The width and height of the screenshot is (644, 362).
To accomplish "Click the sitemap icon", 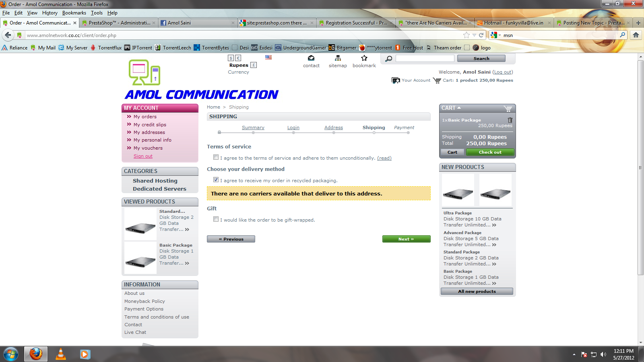I will click(338, 58).
